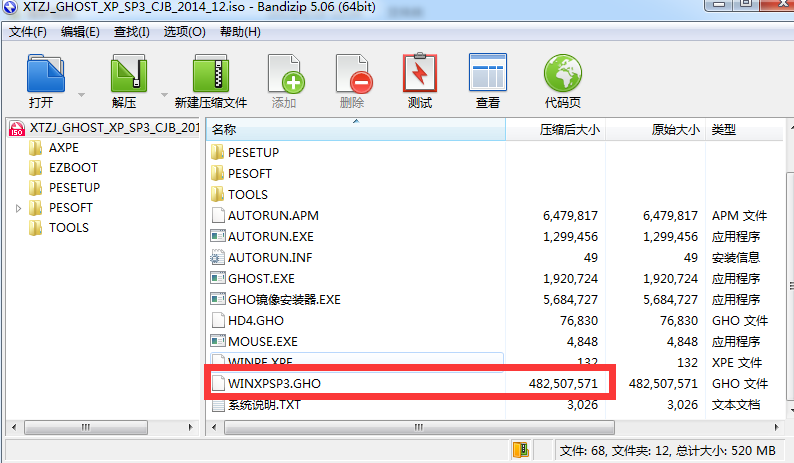Click the New Archive (新建压缩文件) icon
This screenshot has height=463, width=794.
click(211, 74)
